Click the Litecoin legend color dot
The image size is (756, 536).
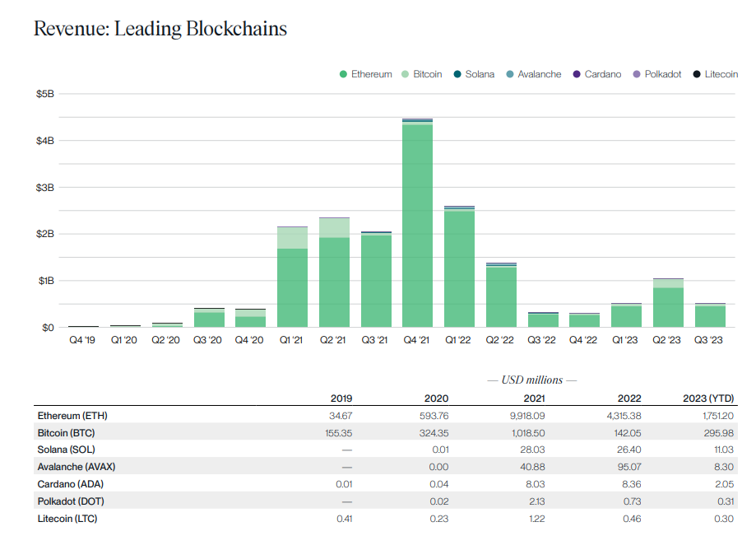[x=697, y=74]
